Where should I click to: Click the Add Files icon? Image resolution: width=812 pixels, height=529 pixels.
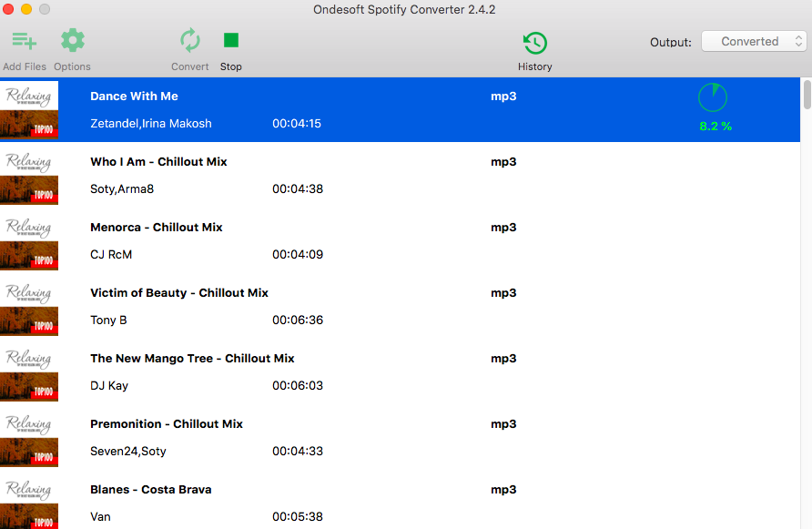pos(25,40)
